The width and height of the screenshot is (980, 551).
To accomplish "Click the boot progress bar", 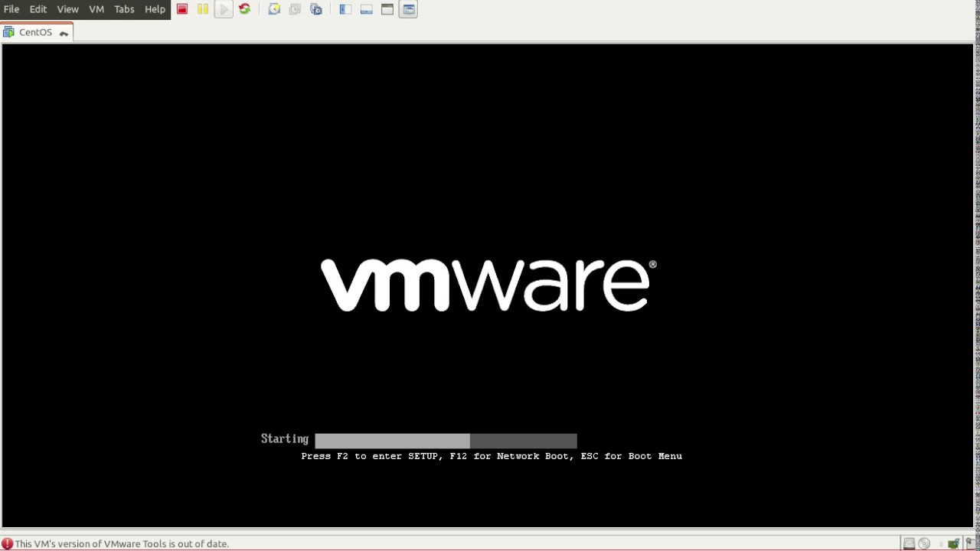I will pyautogui.click(x=446, y=440).
